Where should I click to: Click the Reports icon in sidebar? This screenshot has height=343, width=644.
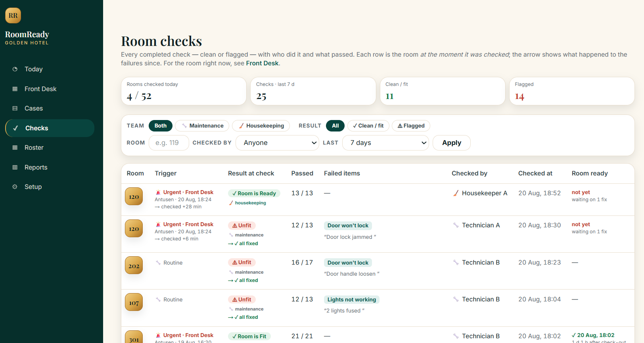point(15,167)
